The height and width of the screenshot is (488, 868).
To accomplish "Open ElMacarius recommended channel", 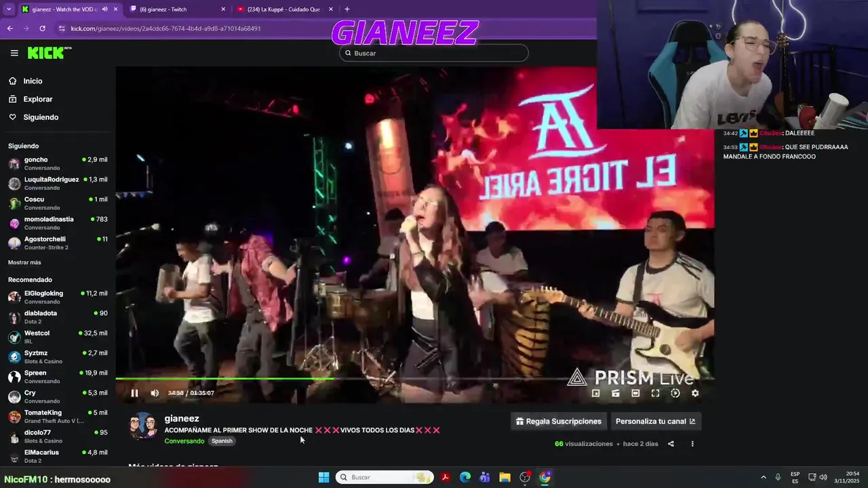I will coord(58,455).
